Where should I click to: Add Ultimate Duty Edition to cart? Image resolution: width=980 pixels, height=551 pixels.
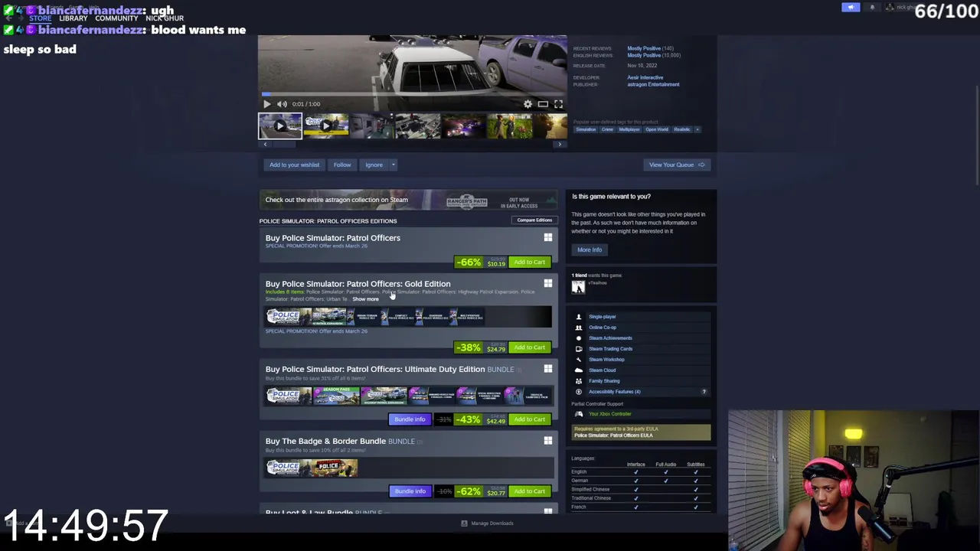point(530,419)
